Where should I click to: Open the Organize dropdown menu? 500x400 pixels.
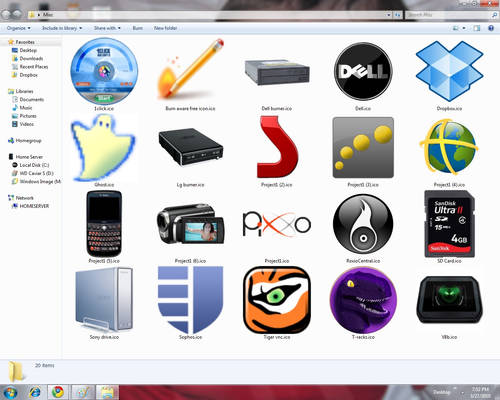click(x=19, y=28)
